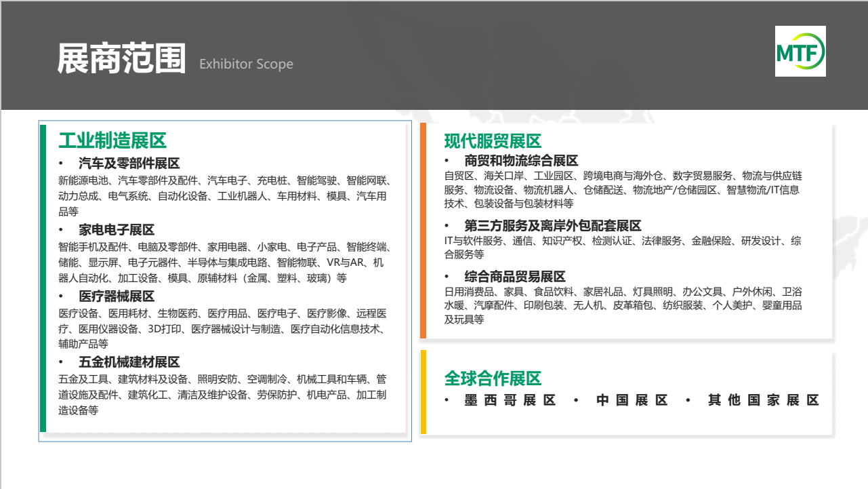The height and width of the screenshot is (489, 868).
Task: Select the yellow vertical accent bar
Action: pos(423,392)
